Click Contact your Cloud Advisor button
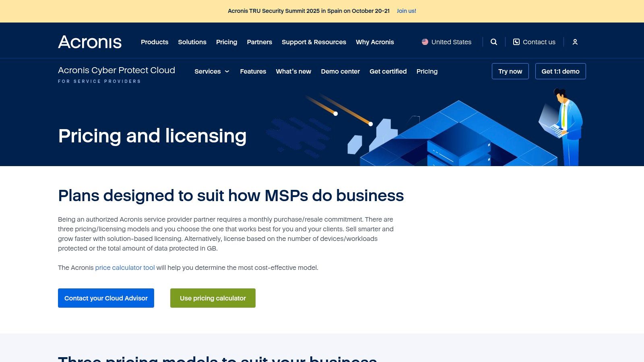644x362 pixels. [106, 298]
